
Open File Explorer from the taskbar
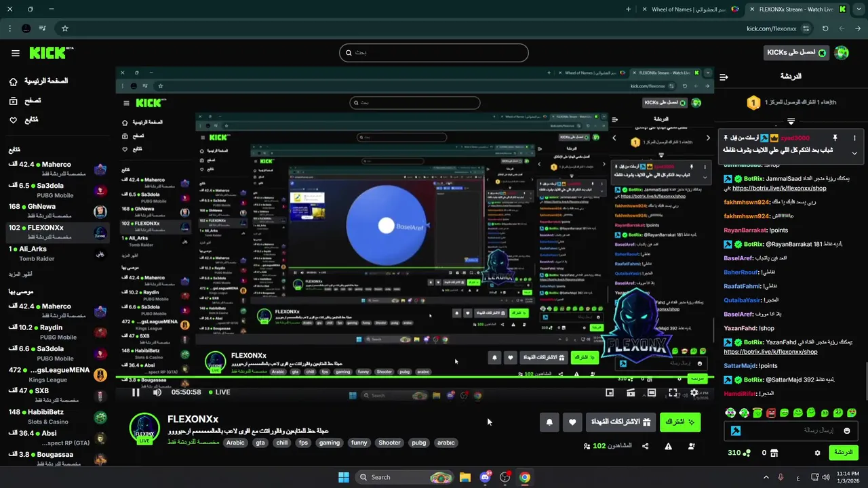click(x=465, y=477)
